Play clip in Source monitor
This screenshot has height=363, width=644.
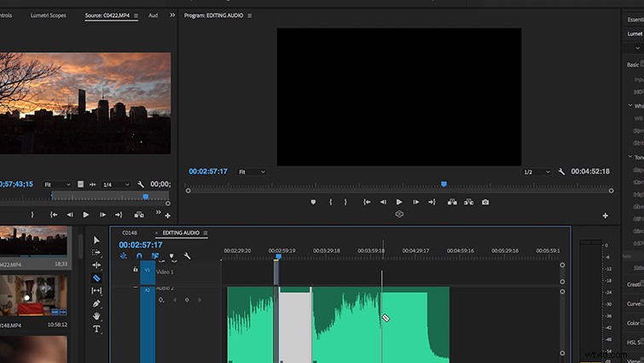(x=86, y=214)
